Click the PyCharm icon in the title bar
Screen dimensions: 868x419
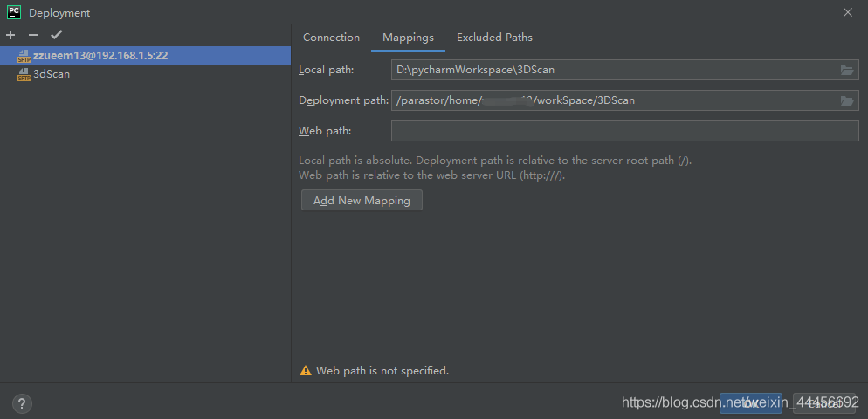pos(14,12)
